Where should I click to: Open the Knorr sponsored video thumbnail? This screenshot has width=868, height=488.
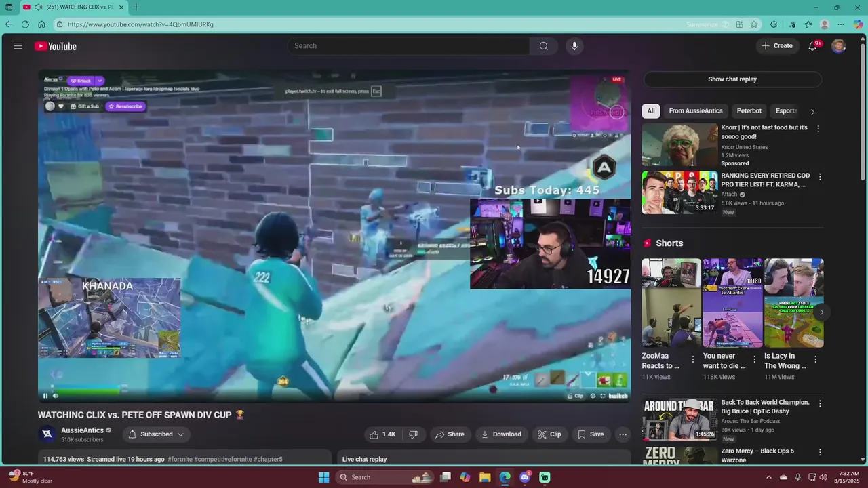pyautogui.click(x=679, y=144)
